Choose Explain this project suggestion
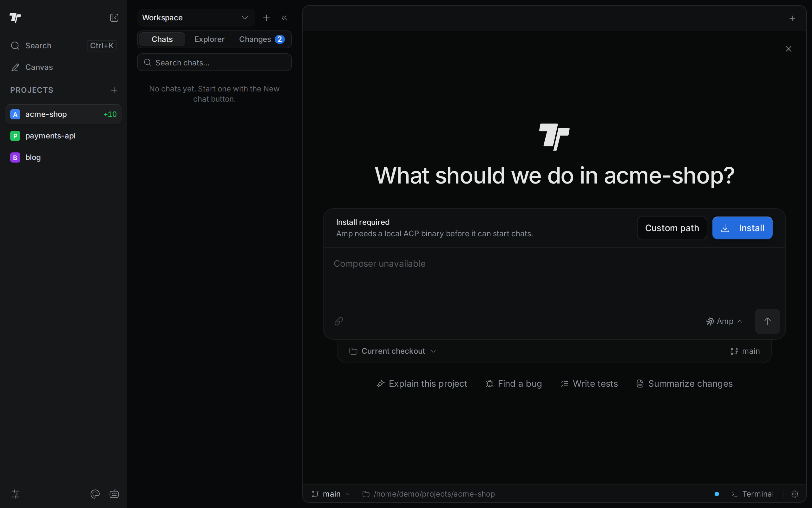Image resolution: width=812 pixels, height=508 pixels. 422,384
